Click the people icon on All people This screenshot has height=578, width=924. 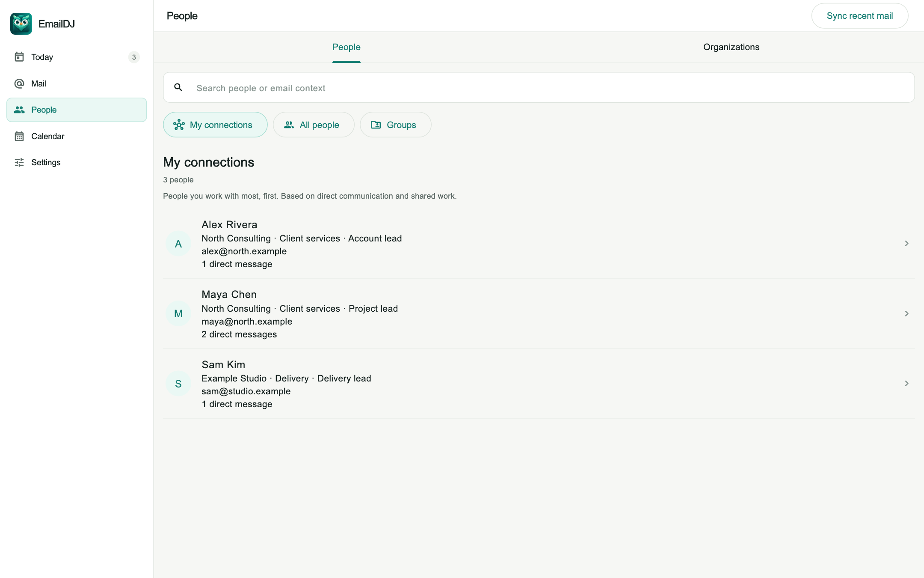289,125
